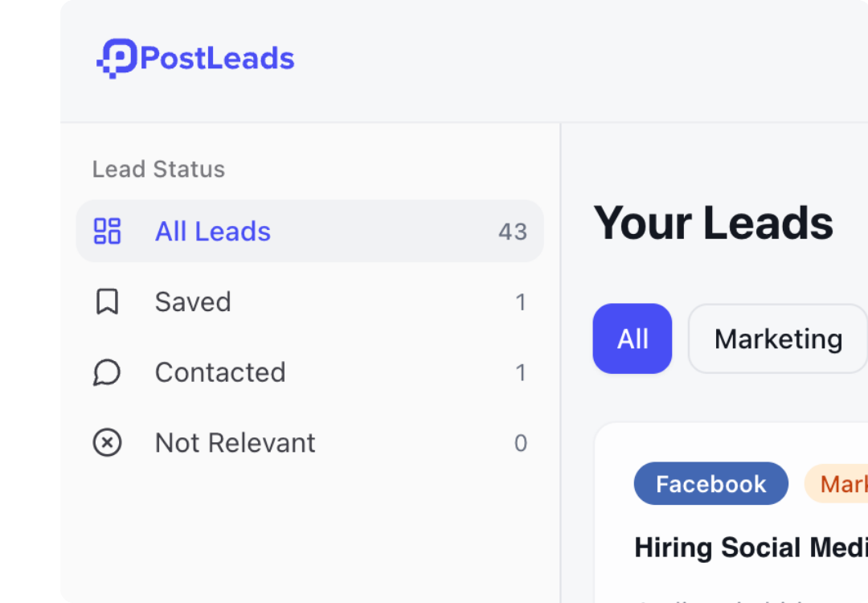Click the Facebook source badge
Viewport: 868px width, 603px height.
[x=710, y=483]
